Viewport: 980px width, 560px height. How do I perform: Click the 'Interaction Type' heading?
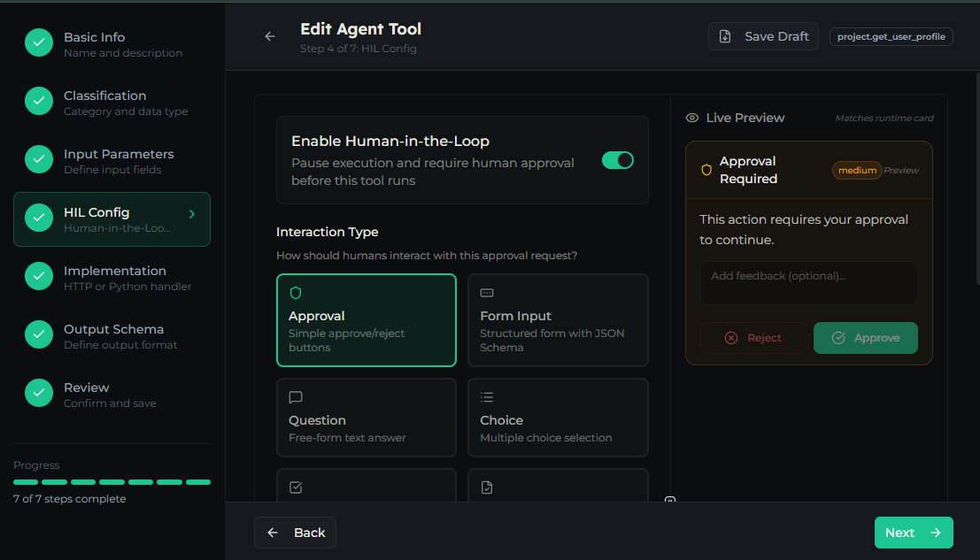(x=327, y=232)
